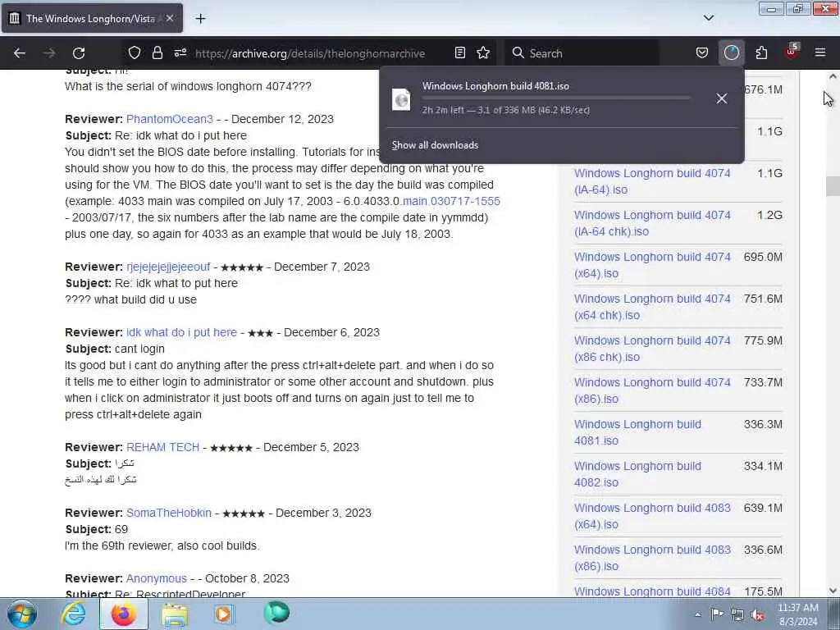View site security padlock info
840x630 pixels.
click(157, 53)
